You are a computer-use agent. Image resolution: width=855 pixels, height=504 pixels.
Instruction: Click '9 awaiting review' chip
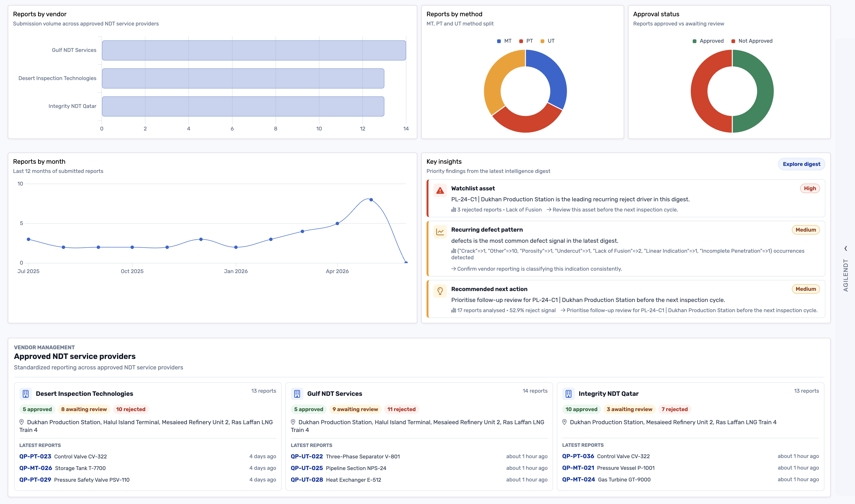pos(355,409)
